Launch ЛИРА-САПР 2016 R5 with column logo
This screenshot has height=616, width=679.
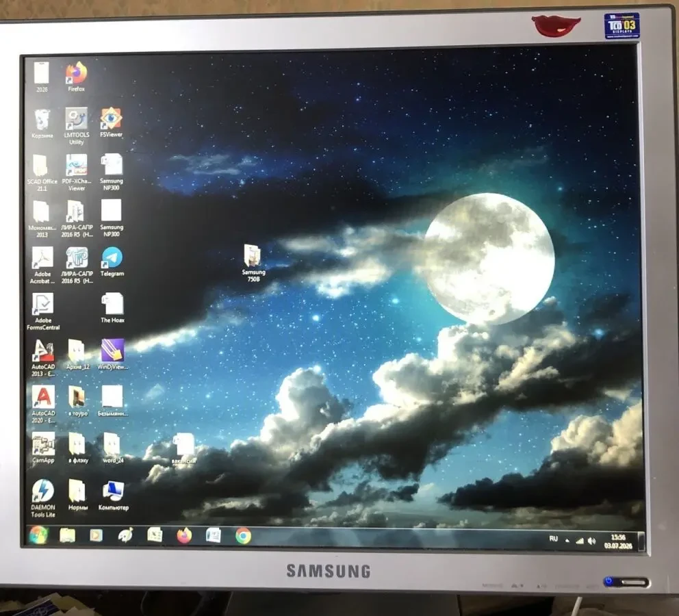tap(77, 265)
